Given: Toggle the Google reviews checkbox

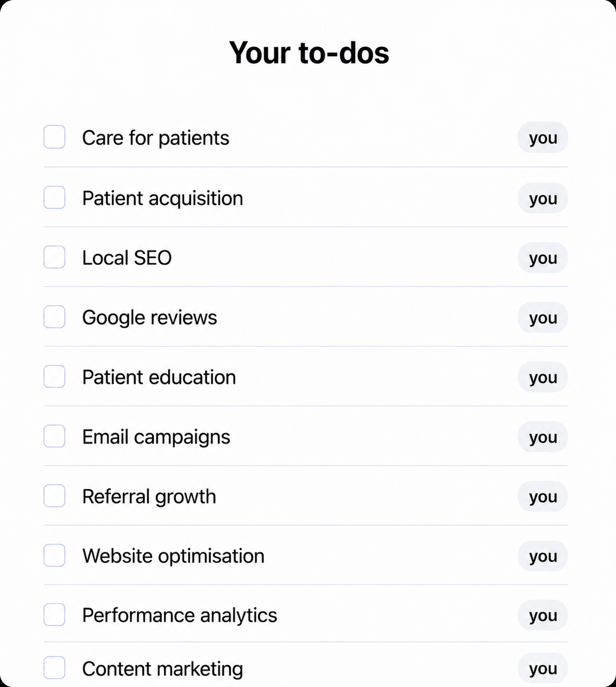Looking at the screenshot, I should pos(54,317).
